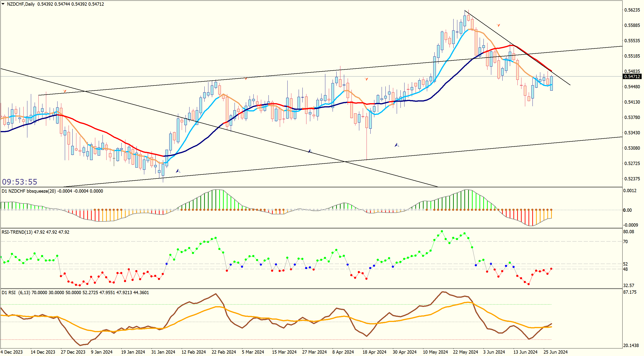Click the 70 level label in RSI-TREND pane
This screenshot has height=356, width=644.
point(625,242)
